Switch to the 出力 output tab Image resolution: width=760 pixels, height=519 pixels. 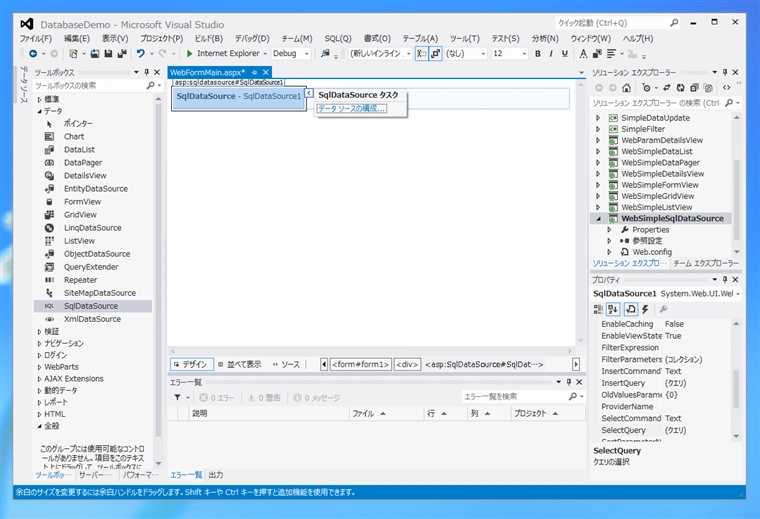(216, 475)
